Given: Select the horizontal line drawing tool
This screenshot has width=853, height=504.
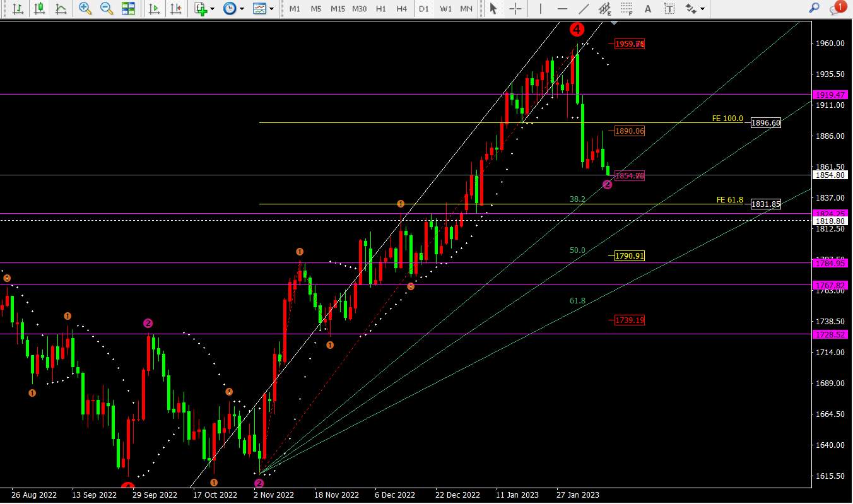Looking at the screenshot, I should pos(562,9).
